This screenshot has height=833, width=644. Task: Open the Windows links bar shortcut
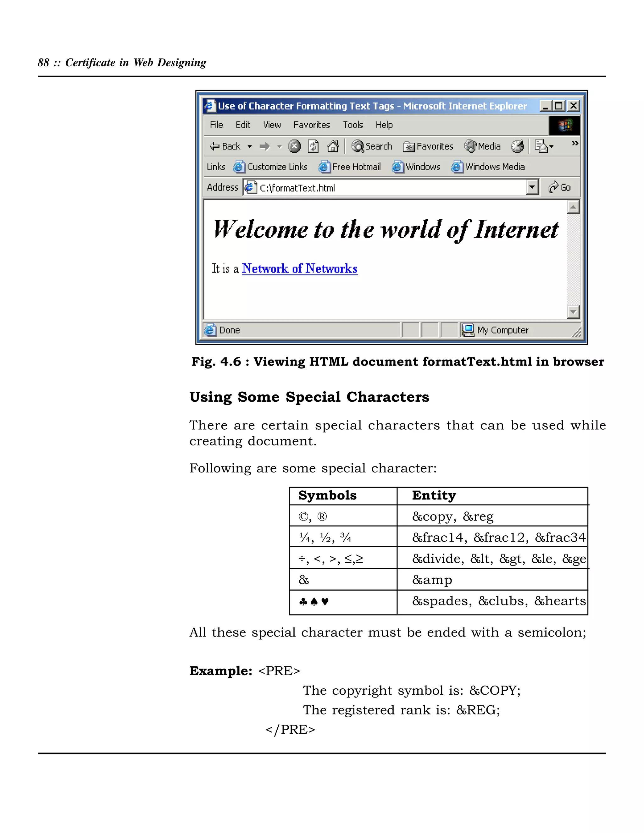point(416,167)
